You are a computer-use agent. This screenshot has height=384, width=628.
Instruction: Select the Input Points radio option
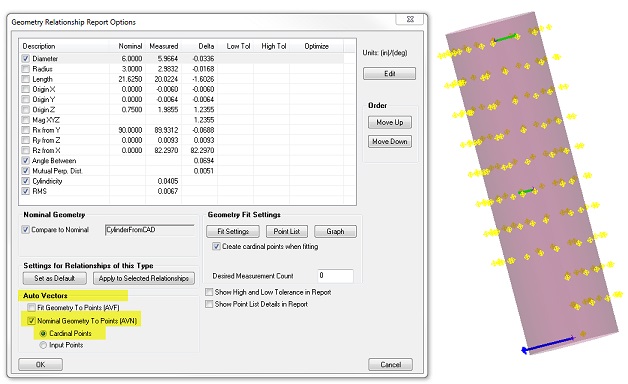coord(43,345)
